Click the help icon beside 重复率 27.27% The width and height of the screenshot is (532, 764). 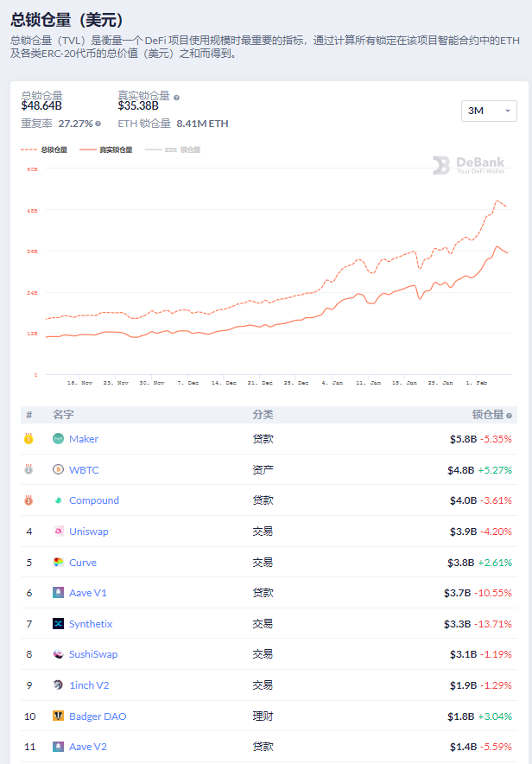pyautogui.click(x=98, y=124)
